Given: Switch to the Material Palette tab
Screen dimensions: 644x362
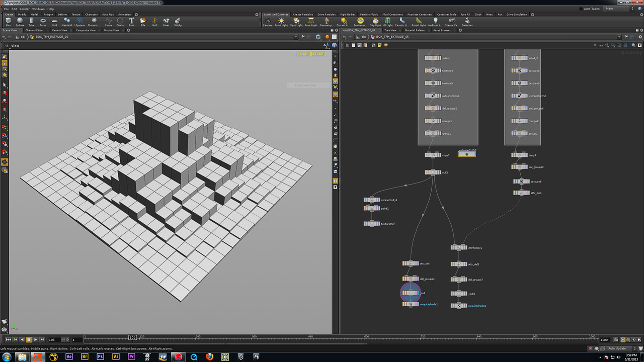Looking at the screenshot, I should 415,30.
